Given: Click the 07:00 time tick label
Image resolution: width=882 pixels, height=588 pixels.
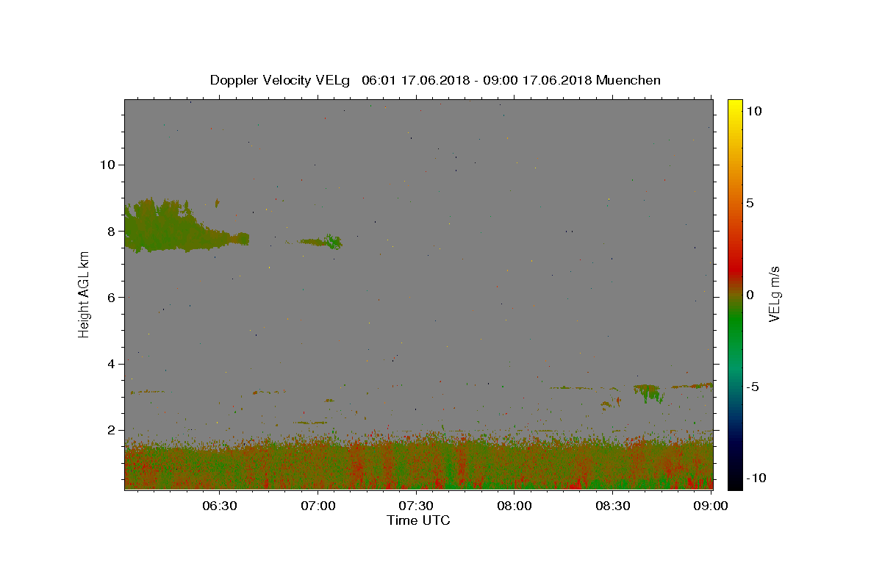Looking at the screenshot, I should (318, 506).
